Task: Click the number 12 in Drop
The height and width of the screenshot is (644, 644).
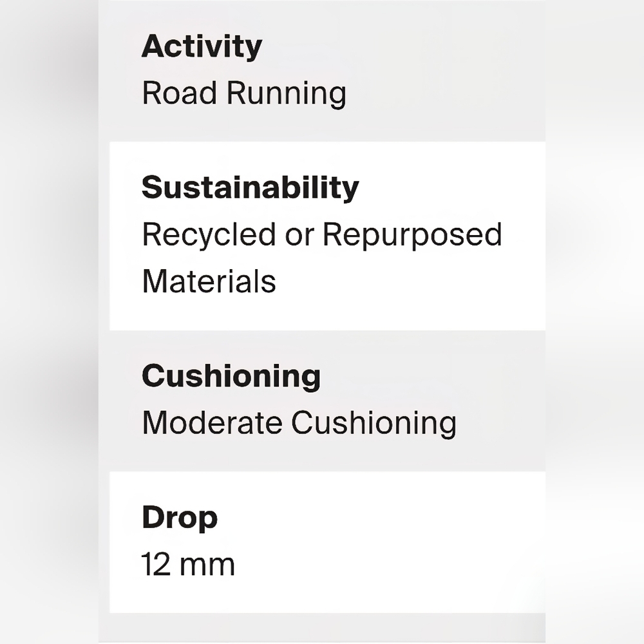Action: [155, 565]
